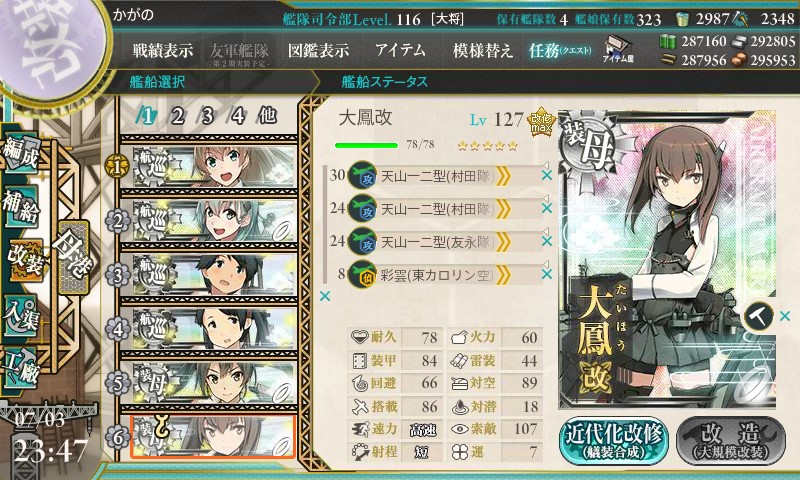Open 戦績表示 records display

coord(163,50)
